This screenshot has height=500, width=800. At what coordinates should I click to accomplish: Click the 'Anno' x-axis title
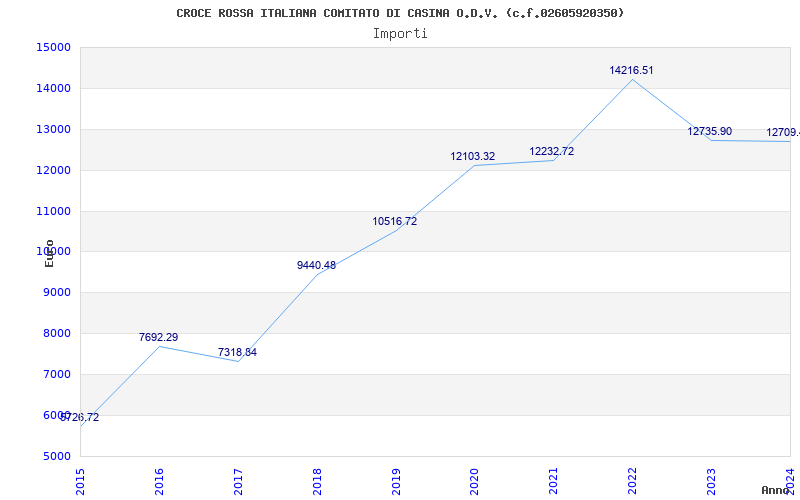pos(775,490)
